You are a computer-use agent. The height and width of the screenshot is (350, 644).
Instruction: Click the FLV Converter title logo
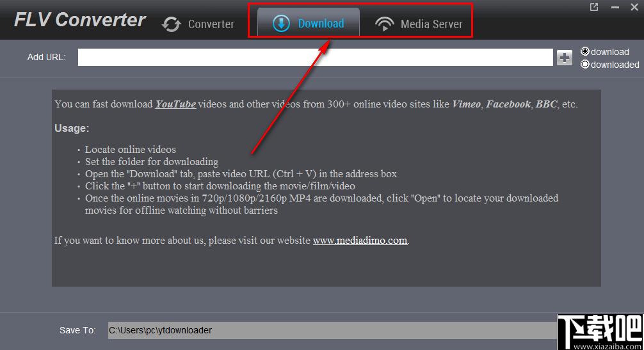click(80, 20)
